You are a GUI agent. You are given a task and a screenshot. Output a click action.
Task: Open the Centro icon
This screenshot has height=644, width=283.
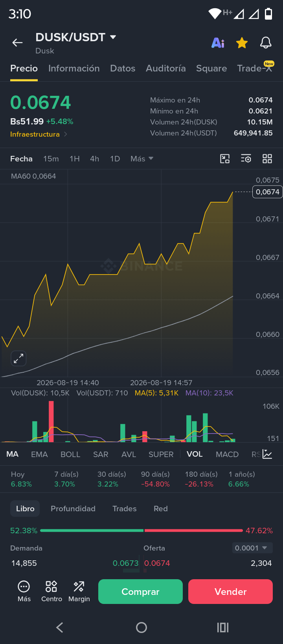click(51, 591)
